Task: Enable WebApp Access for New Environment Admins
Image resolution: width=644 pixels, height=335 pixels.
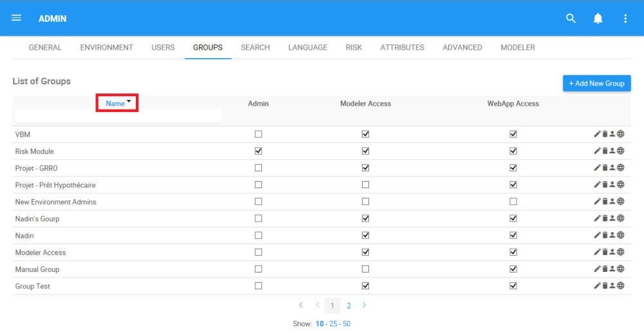Action: point(513,202)
